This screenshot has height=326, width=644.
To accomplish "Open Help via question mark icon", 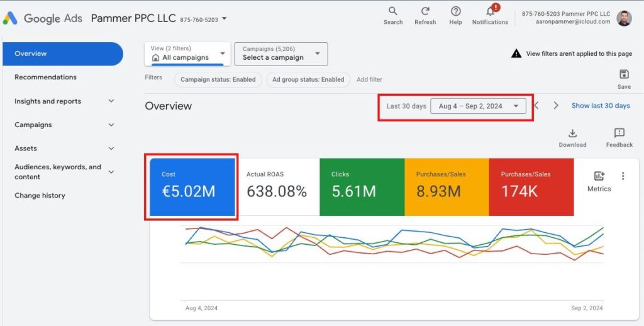I will [455, 11].
